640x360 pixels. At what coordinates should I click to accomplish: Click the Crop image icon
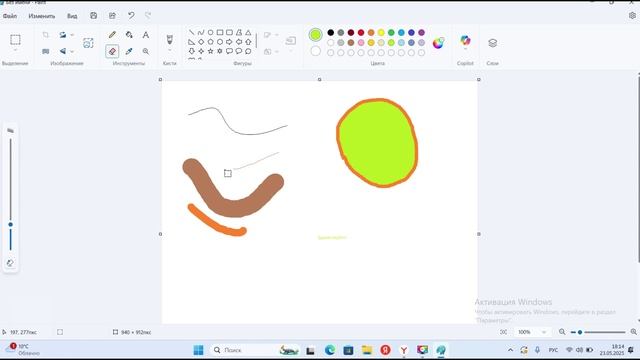[46, 35]
